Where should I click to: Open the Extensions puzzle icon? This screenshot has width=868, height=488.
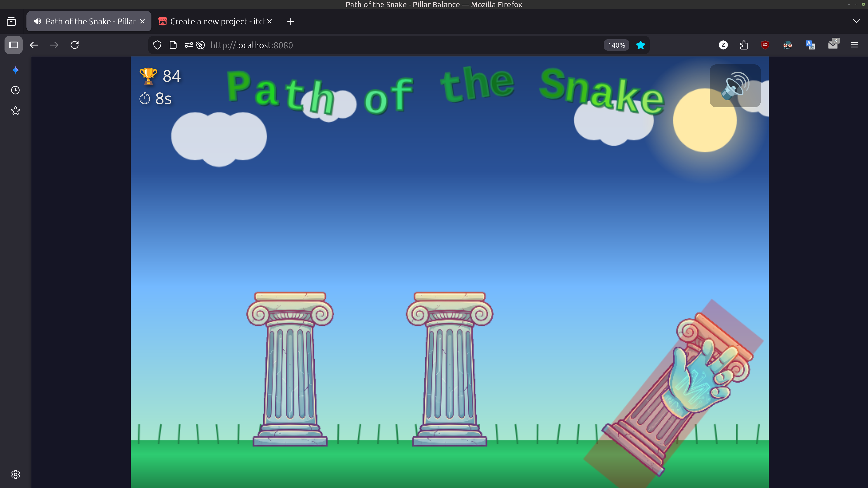[744, 45]
